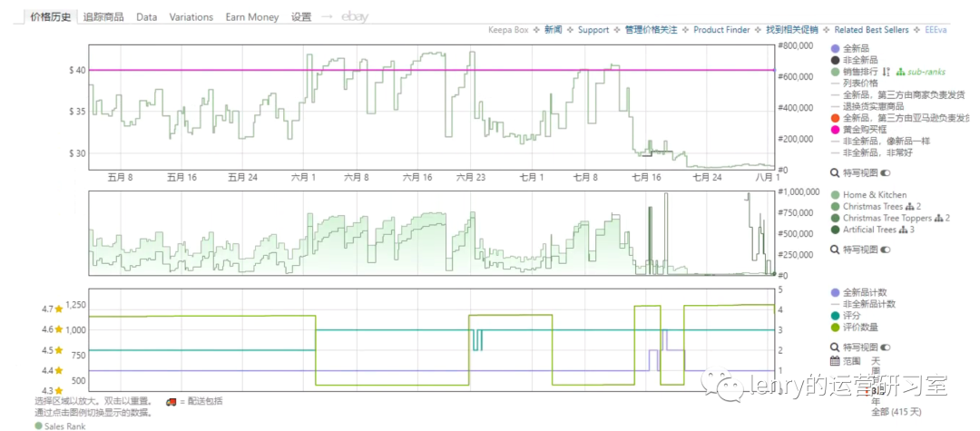
Task: Toggle the Artificial Trees legend dot
Action: click(835, 230)
